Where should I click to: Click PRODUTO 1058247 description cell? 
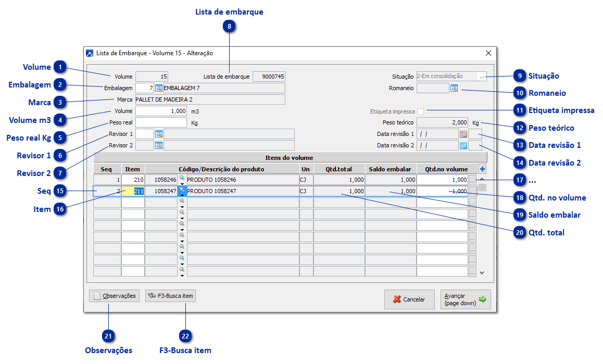tap(243, 191)
